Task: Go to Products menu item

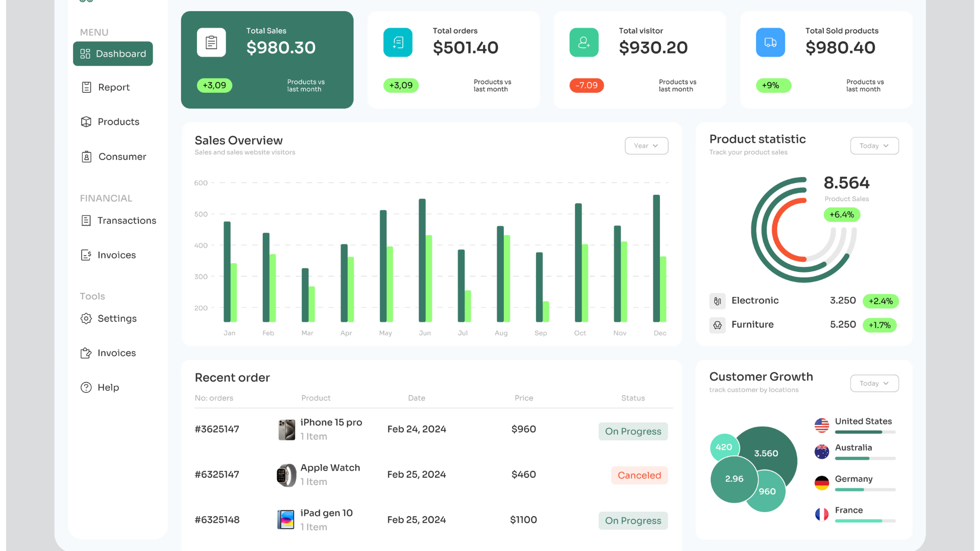Action: [x=110, y=121]
